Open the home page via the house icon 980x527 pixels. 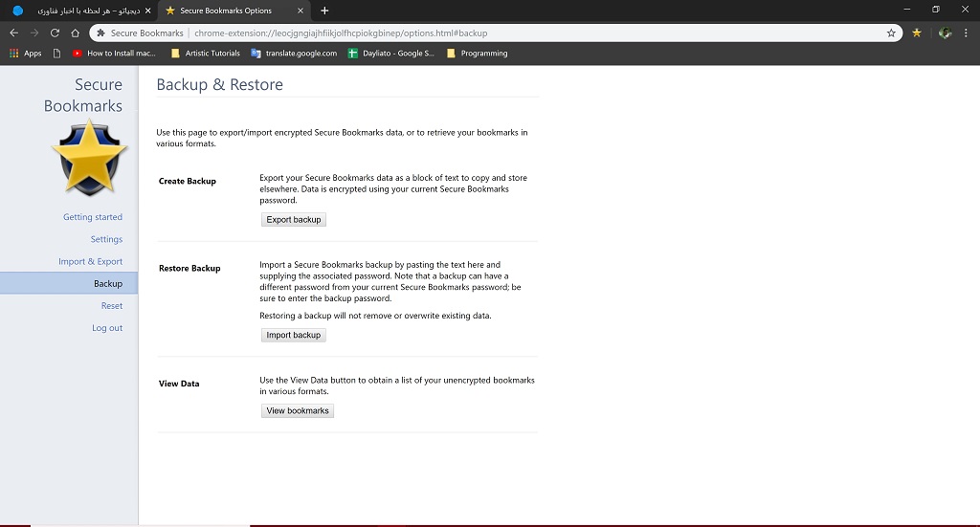[75, 33]
